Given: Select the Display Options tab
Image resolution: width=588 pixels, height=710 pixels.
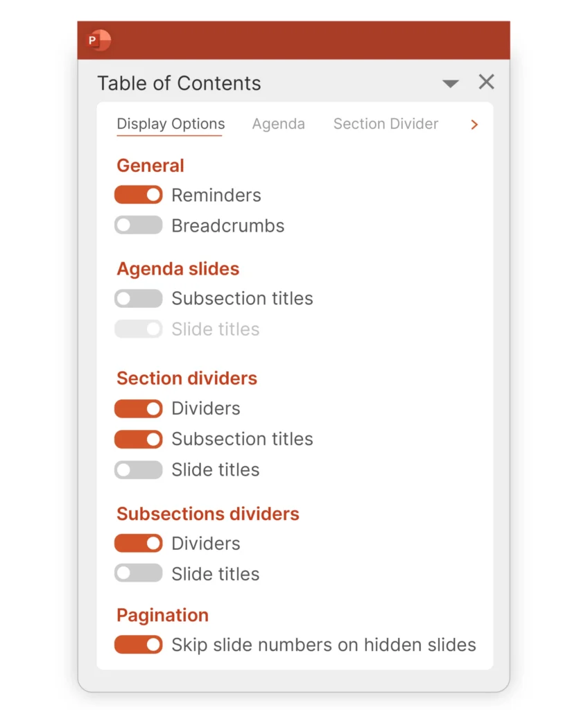Looking at the screenshot, I should [170, 123].
